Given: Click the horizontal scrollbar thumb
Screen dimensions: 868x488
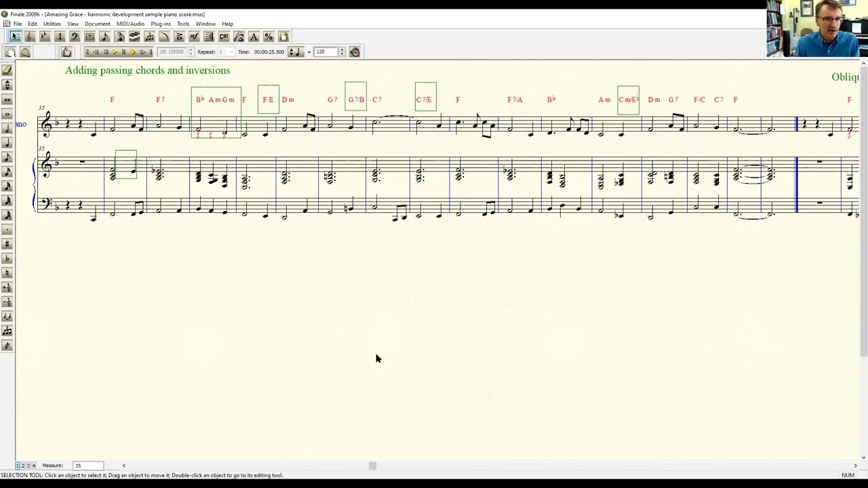Looking at the screenshot, I should [372, 466].
